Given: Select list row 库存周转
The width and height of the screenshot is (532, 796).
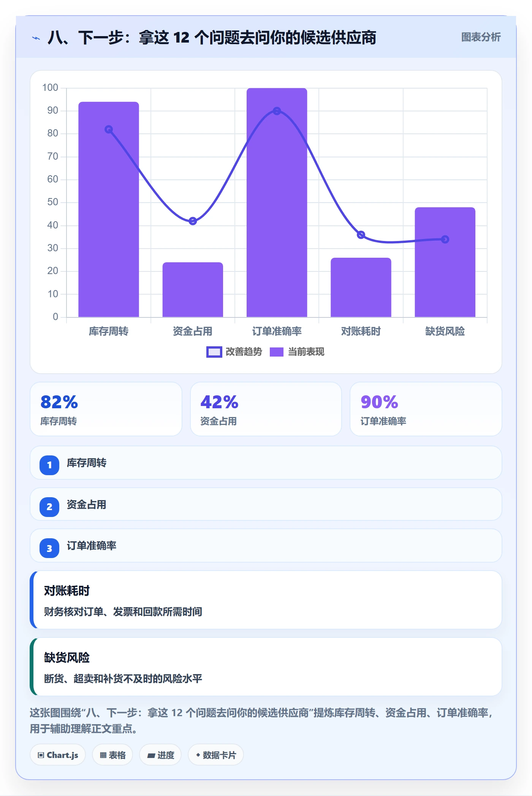Looking at the screenshot, I should (x=266, y=463).
